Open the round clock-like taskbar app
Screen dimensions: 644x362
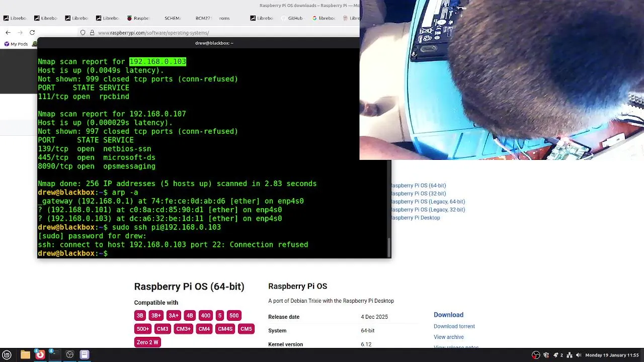70,355
